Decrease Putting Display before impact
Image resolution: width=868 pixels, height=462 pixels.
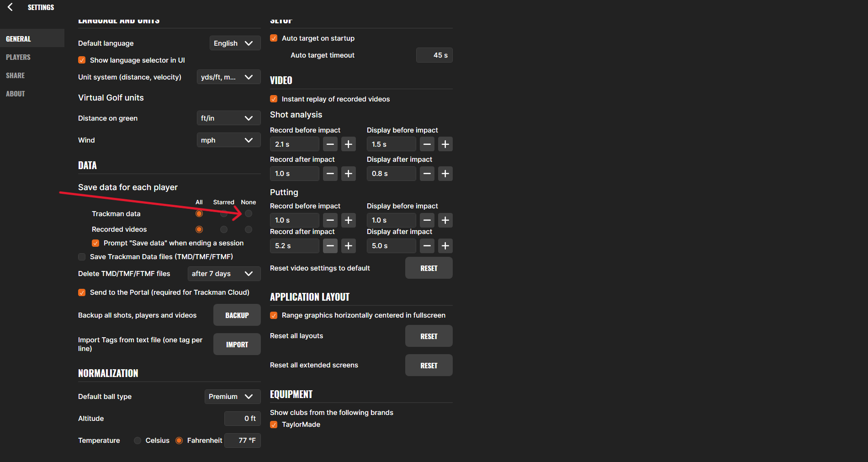[427, 220]
